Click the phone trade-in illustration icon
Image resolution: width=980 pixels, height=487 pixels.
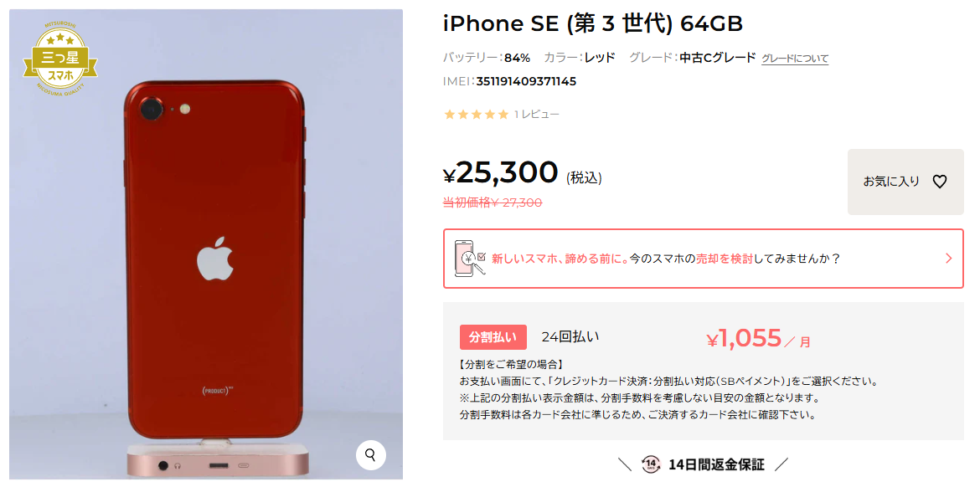pyautogui.click(x=470, y=258)
